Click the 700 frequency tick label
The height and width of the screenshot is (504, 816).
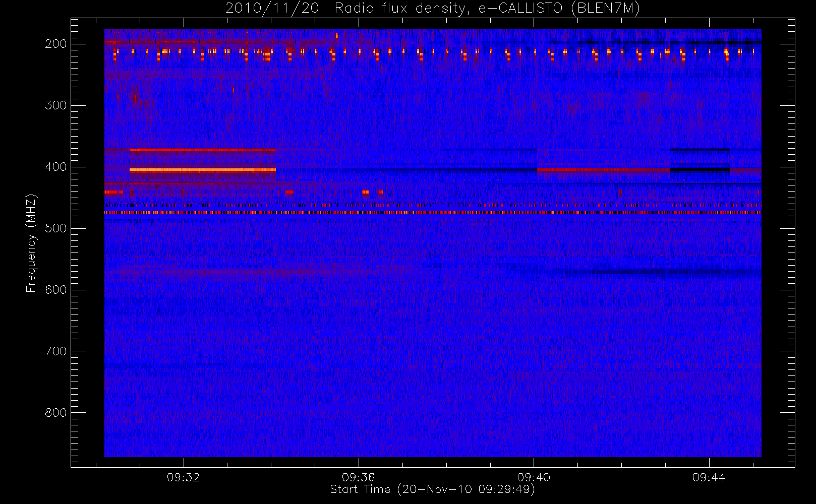click(x=55, y=351)
